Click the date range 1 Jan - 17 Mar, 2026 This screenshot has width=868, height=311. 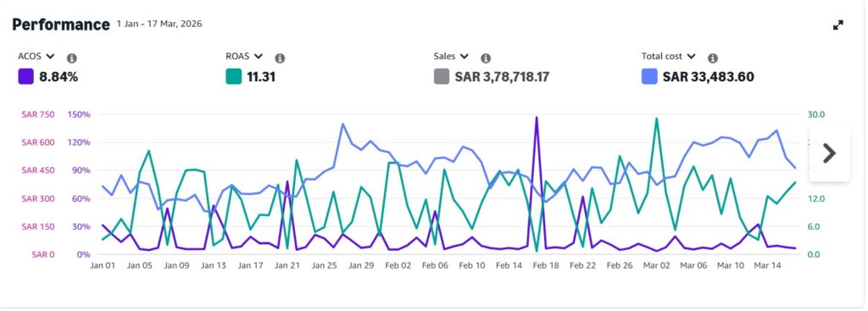point(159,25)
